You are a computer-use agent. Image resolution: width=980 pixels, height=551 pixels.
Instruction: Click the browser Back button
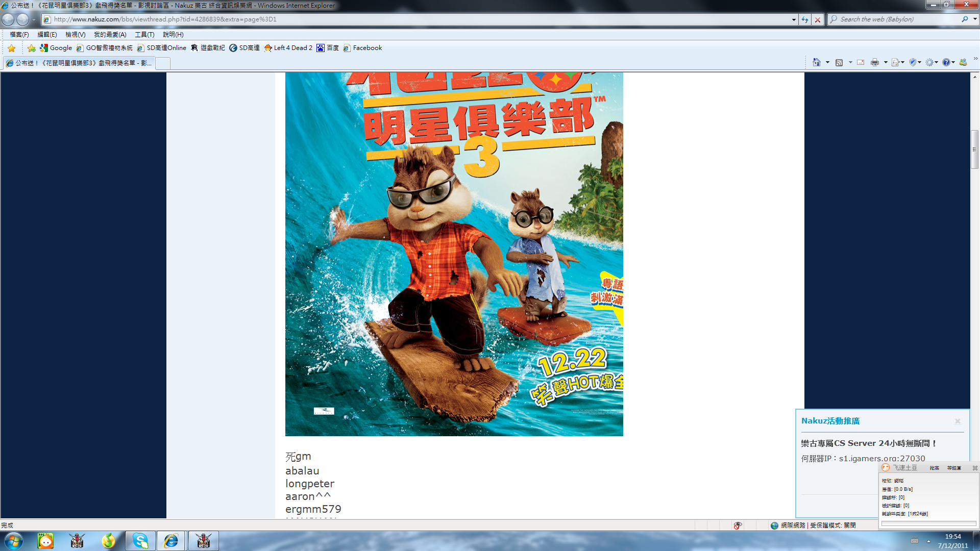pyautogui.click(x=8, y=19)
